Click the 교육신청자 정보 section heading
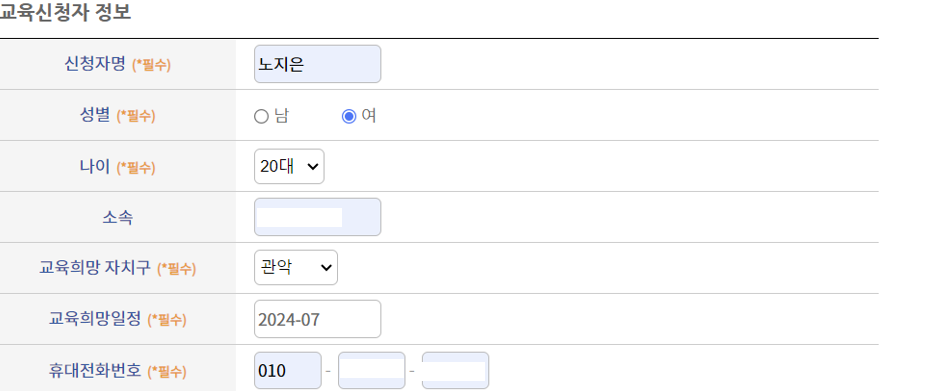The height and width of the screenshot is (391, 937). 65,12
